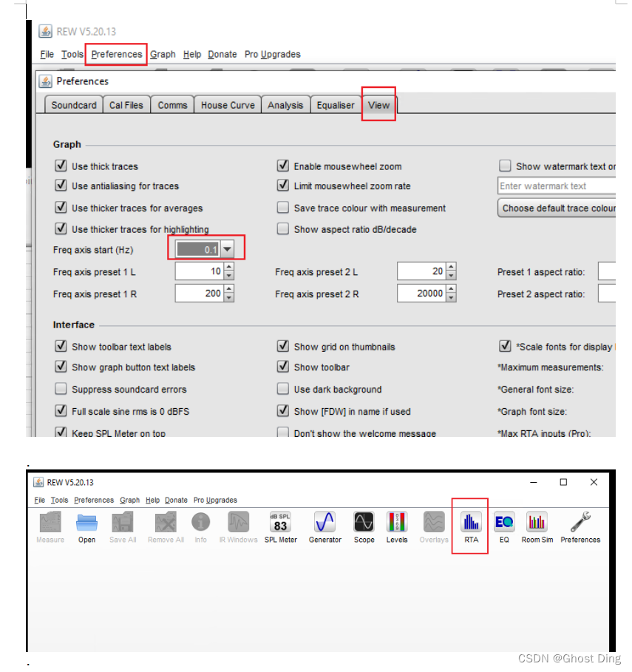Disable Use antialiasing for traces
The image size is (632, 672).
[x=61, y=185]
